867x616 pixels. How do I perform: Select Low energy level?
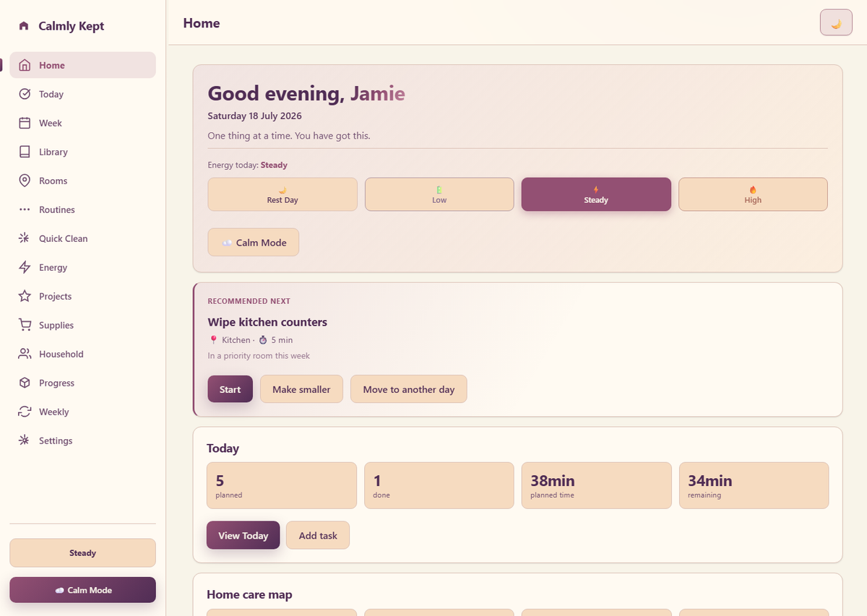pyautogui.click(x=439, y=194)
